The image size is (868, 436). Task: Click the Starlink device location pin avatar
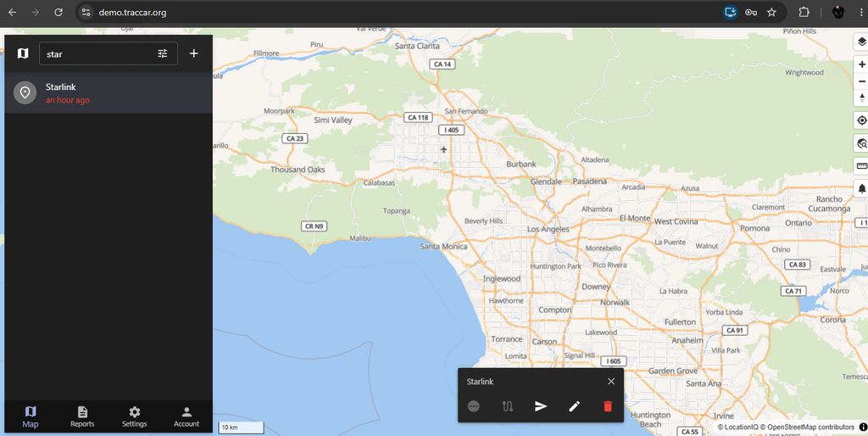tap(25, 93)
